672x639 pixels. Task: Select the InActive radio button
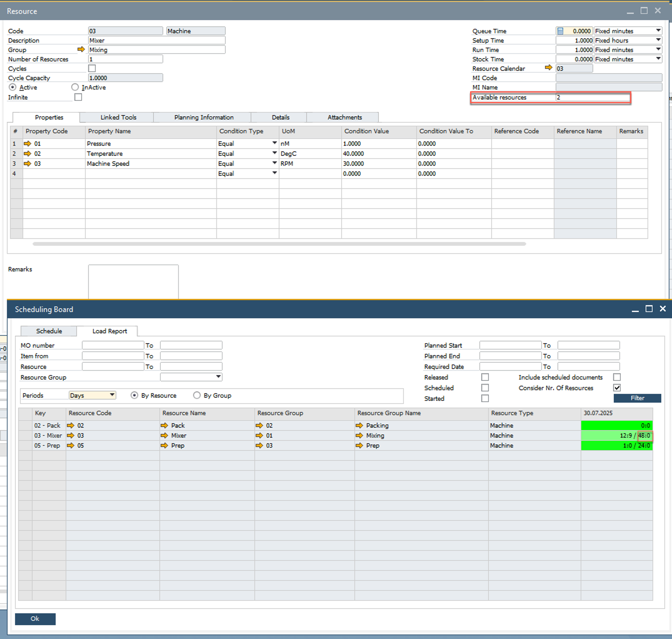75,87
